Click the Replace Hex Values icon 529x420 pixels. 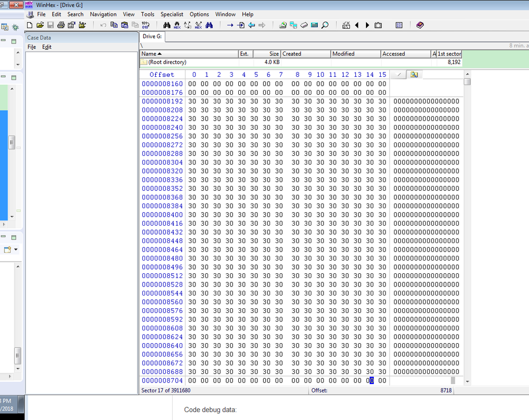click(199, 25)
